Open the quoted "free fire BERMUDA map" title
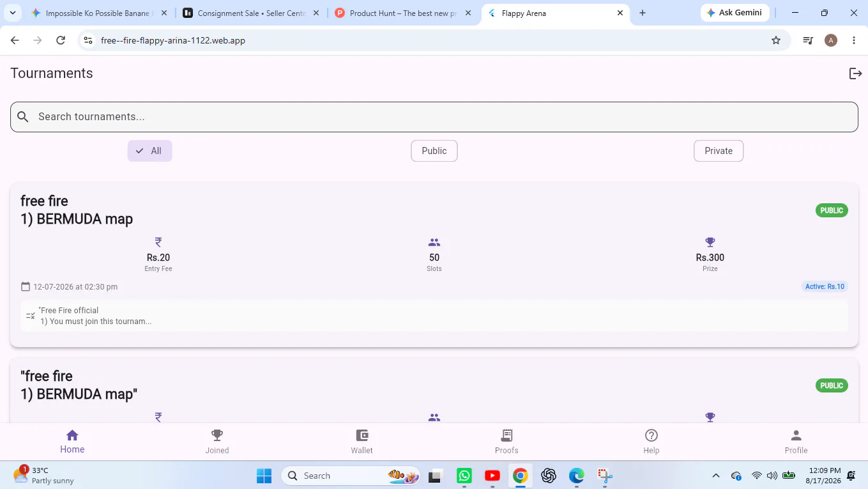This screenshot has height=489, width=868. pyautogui.click(x=79, y=385)
